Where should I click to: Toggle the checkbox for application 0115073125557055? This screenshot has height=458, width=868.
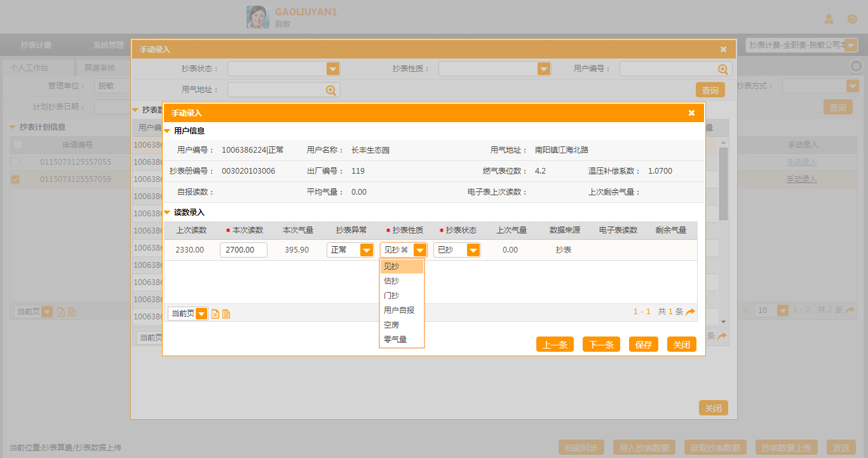[16, 162]
